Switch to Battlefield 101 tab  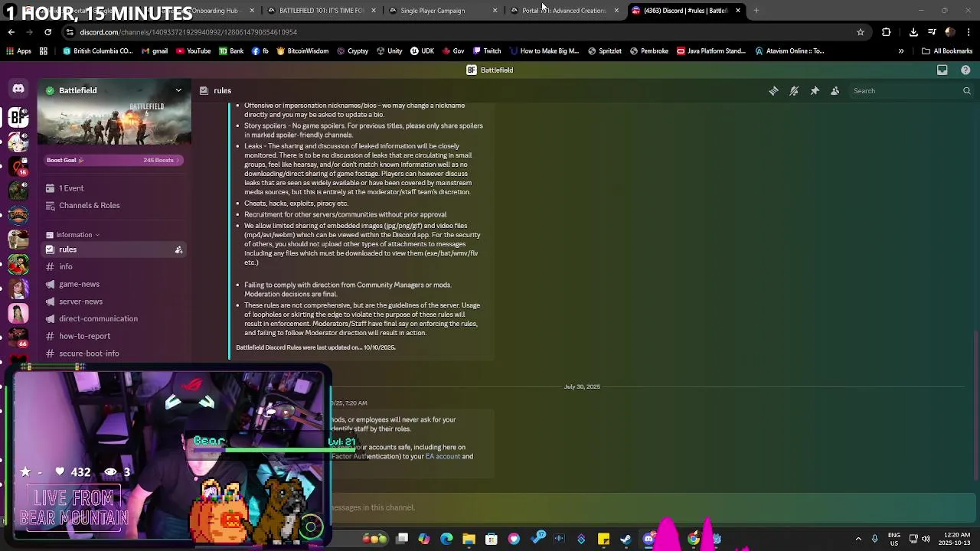[322, 11]
